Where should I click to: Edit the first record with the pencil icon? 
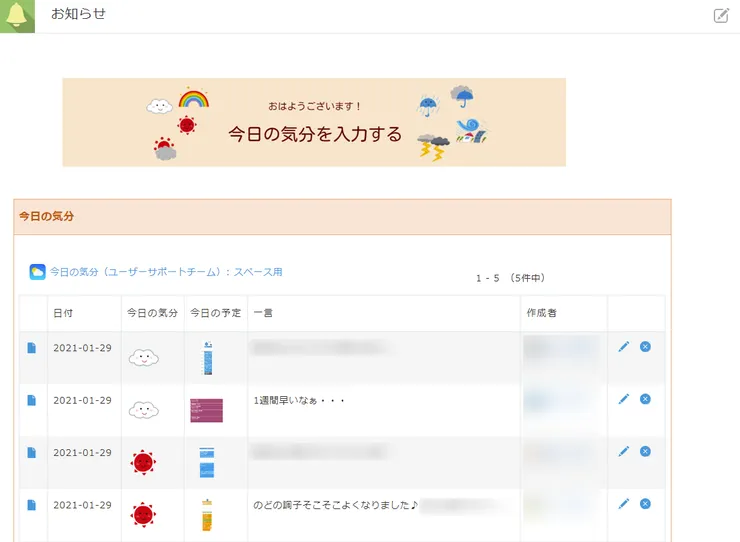[x=624, y=346]
